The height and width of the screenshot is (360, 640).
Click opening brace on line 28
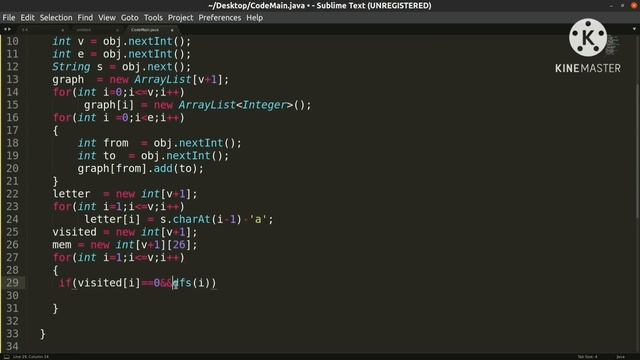[x=56, y=270]
